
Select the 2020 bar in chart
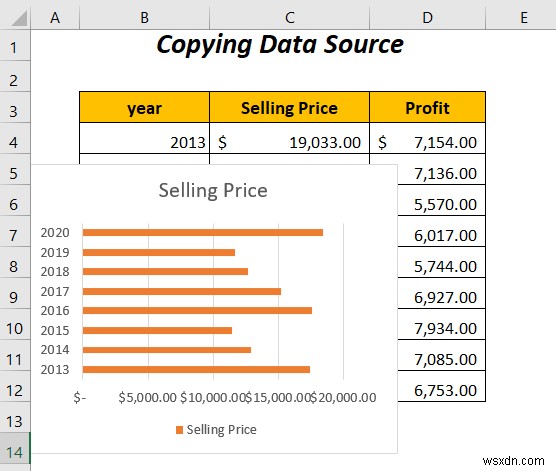tap(203, 233)
